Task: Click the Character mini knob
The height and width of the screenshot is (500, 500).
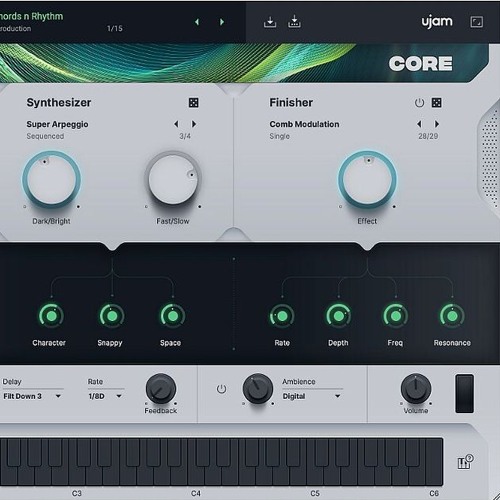Action: [51, 316]
